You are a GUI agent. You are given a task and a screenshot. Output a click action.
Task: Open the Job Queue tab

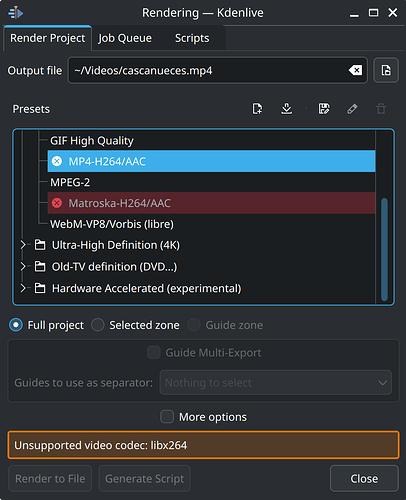click(125, 38)
